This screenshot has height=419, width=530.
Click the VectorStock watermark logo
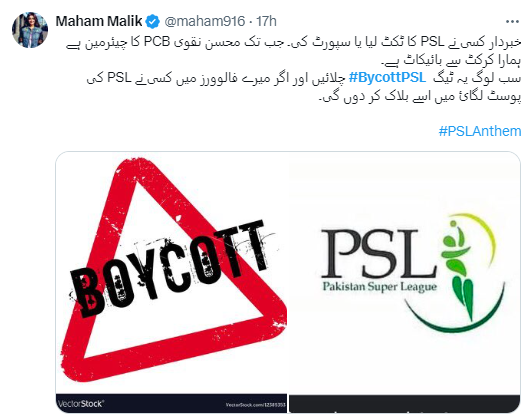tap(80, 403)
